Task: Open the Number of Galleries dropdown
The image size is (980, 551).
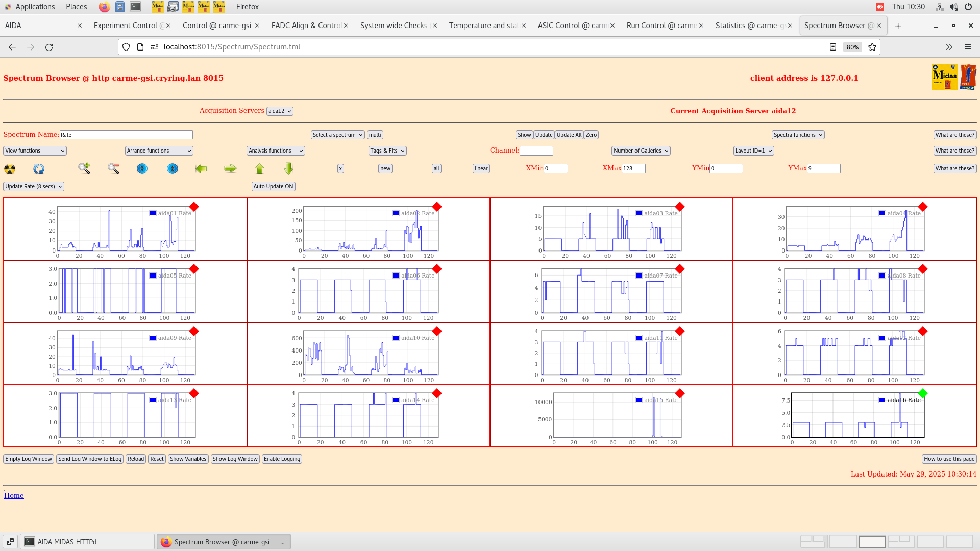Action: [x=641, y=151]
